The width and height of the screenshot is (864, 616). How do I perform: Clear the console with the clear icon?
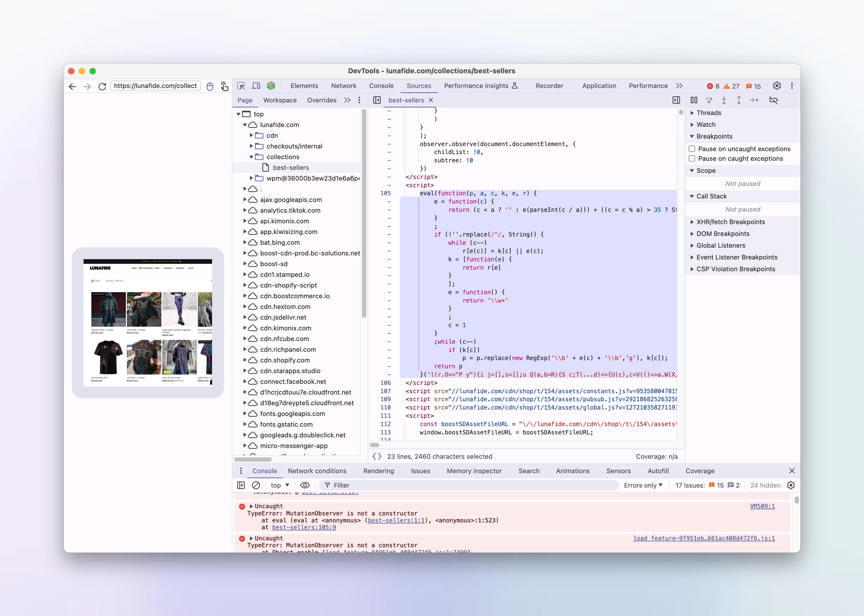(256, 485)
